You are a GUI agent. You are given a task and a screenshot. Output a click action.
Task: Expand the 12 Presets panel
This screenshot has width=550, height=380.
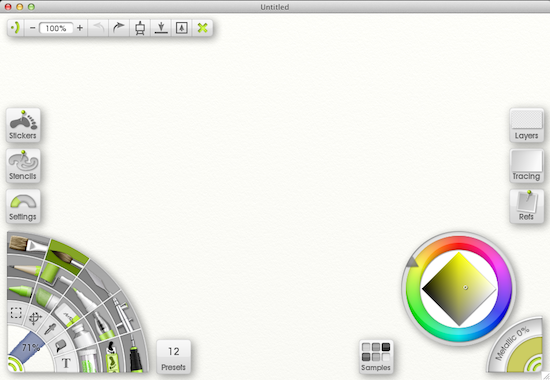(x=174, y=356)
